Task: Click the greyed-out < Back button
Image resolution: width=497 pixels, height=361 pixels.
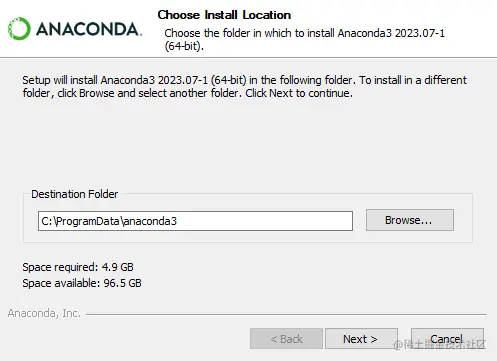Action: (286, 339)
